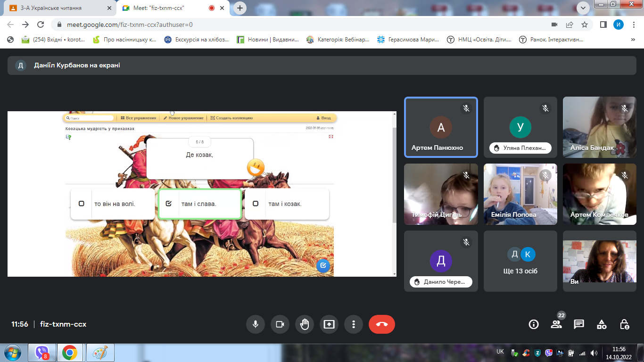644x362 pixels.
Task: Click 'Вход' login link on shared page
Action: point(323,118)
